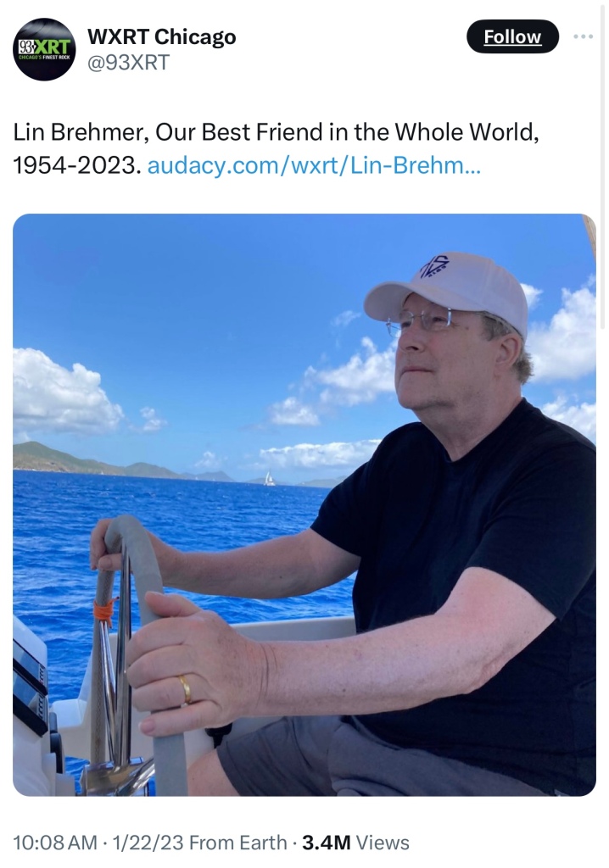Click the 1954-2023 text in the tweet
The height and width of the screenshot is (868, 609).
click(x=75, y=165)
